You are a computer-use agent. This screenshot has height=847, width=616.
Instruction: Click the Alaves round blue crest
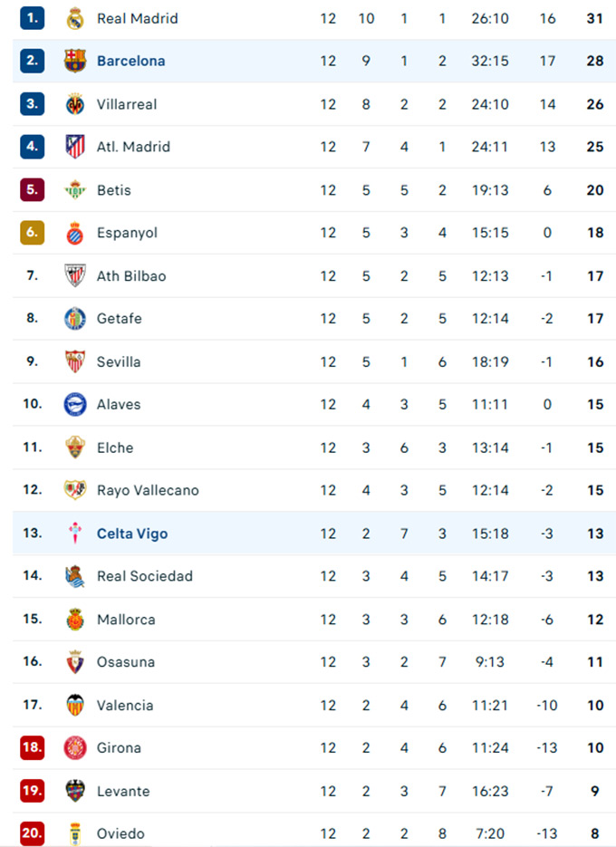pos(75,404)
